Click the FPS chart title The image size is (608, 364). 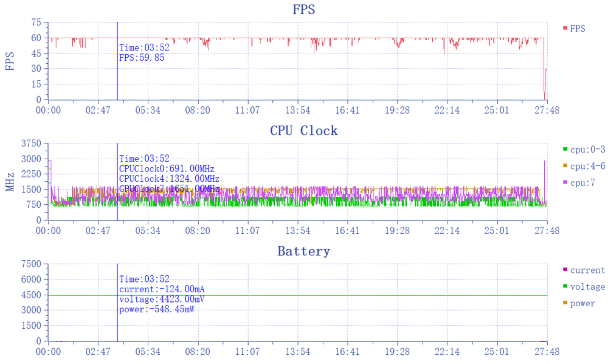(x=303, y=10)
